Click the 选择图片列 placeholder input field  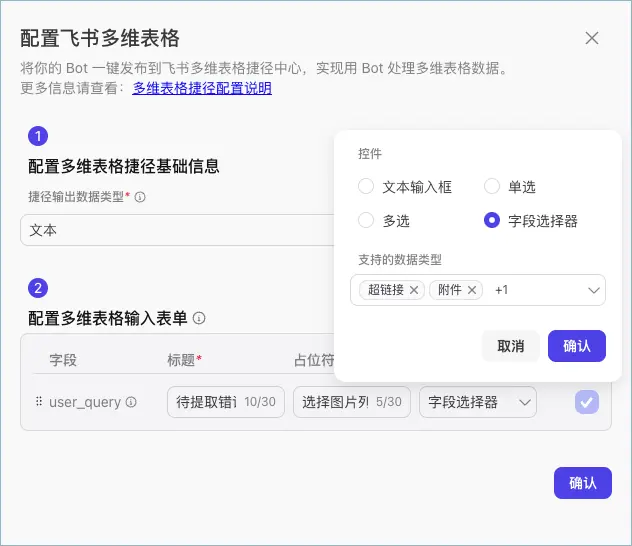point(352,402)
